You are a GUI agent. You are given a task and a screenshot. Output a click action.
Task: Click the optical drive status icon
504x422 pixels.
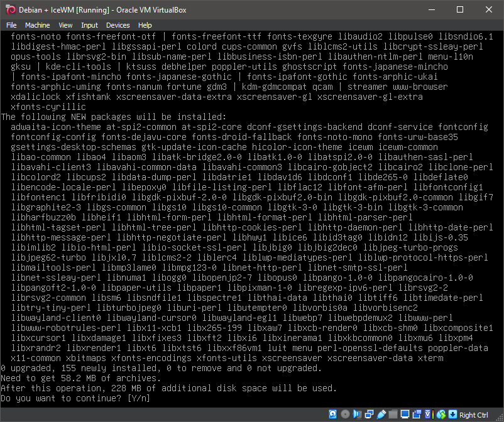tap(346, 414)
